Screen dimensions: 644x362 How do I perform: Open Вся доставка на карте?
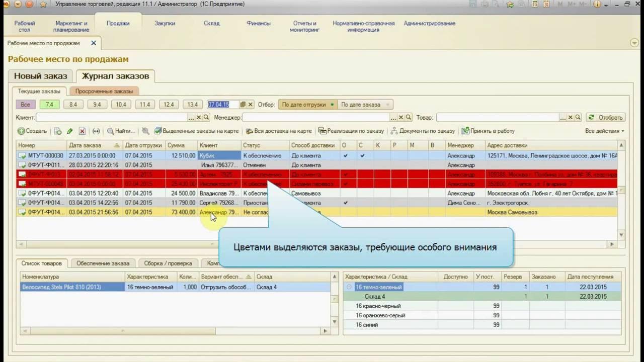pos(279,131)
